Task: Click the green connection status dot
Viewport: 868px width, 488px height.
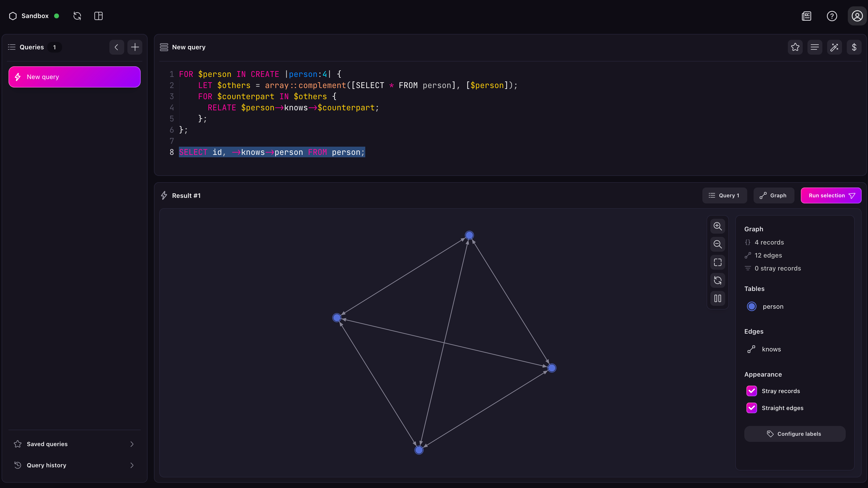Action: [57, 16]
